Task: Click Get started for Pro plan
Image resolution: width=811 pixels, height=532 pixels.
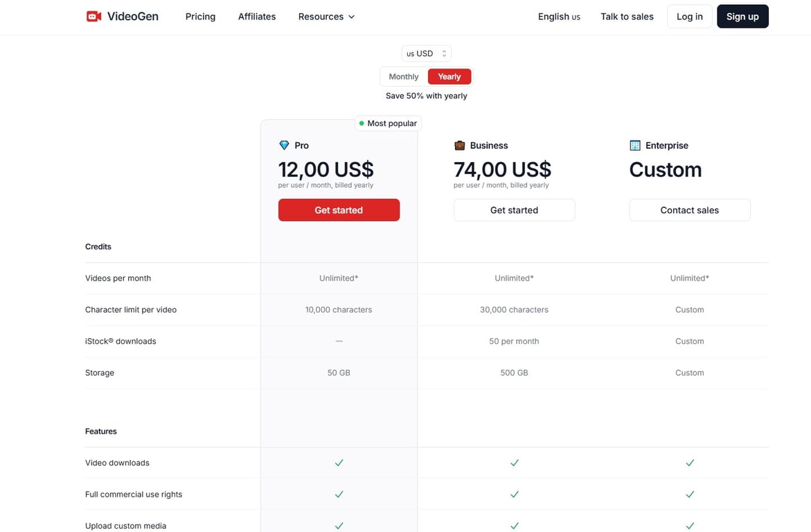Action: [339, 210]
